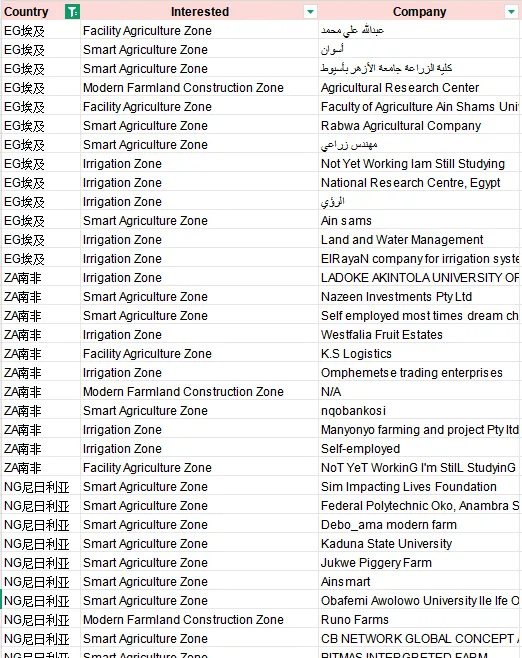The width and height of the screenshot is (522, 658).
Task: Expand the Interested column filter dropdown
Action: tap(310, 12)
